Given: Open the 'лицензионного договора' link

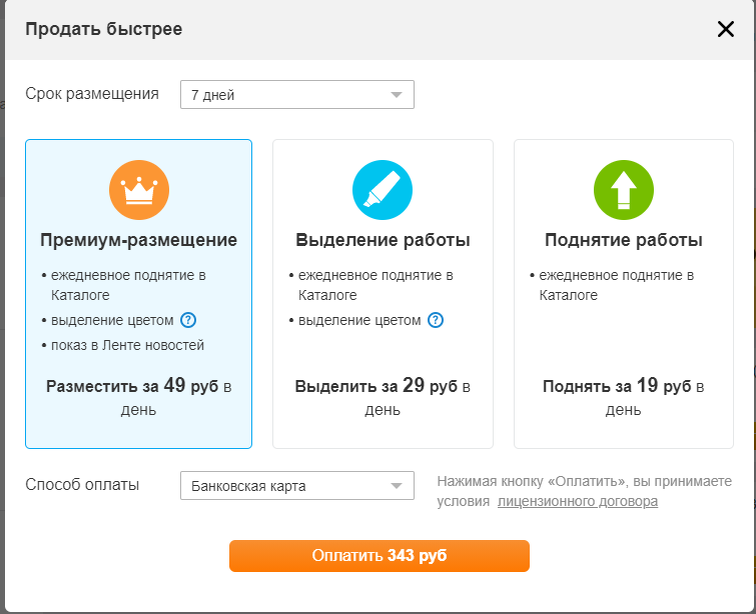Looking at the screenshot, I should point(578,502).
